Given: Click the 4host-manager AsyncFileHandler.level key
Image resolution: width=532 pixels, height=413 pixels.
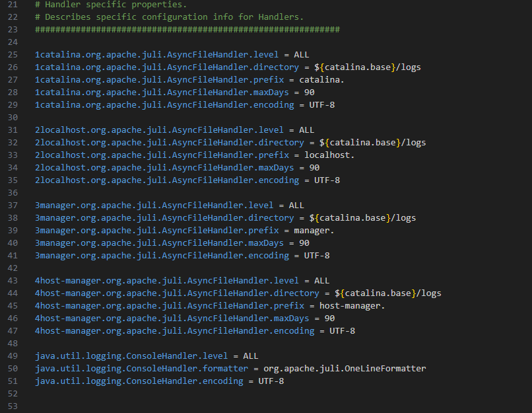Looking at the screenshot, I should [x=167, y=281].
